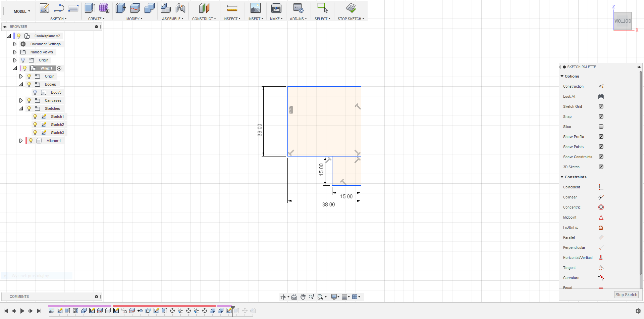Click the 36.00 dimension value
Image resolution: width=644 pixels, height=319 pixels.
[260, 130]
